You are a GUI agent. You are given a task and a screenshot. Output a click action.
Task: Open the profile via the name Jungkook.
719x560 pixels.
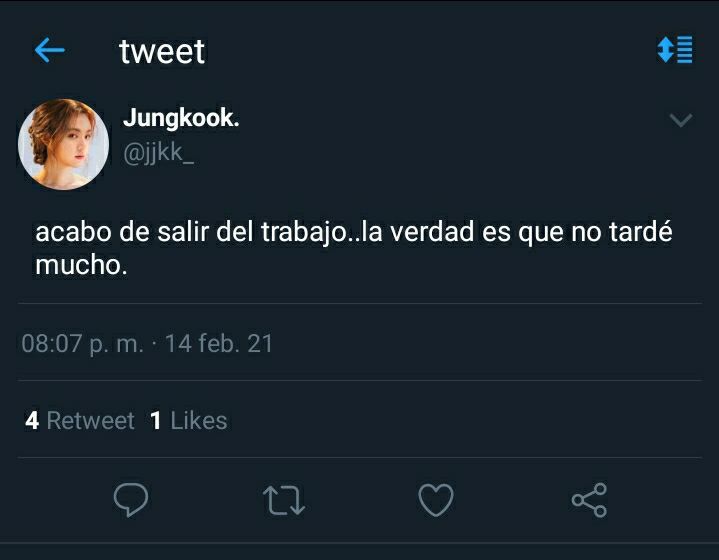[x=181, y=118]
